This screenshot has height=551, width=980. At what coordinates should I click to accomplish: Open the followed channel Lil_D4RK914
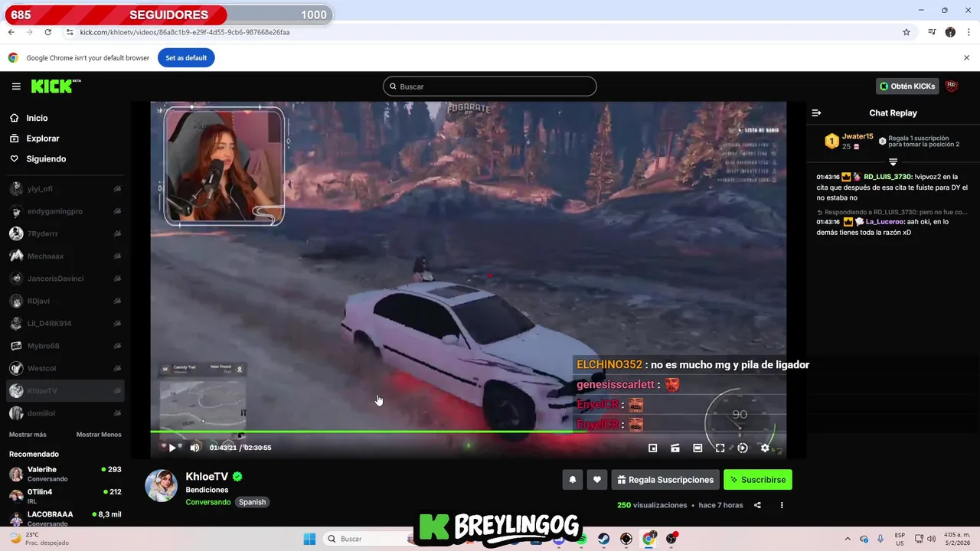(x=65, y=324)
